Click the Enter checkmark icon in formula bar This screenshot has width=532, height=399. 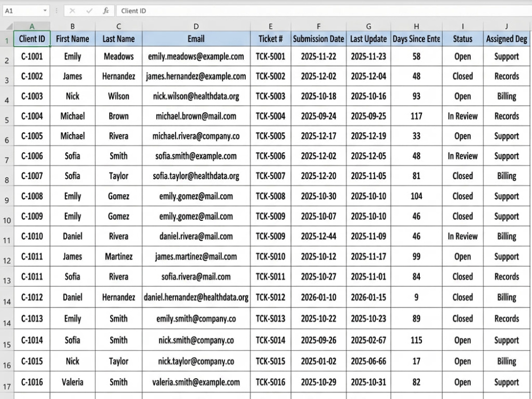point(89,11)
